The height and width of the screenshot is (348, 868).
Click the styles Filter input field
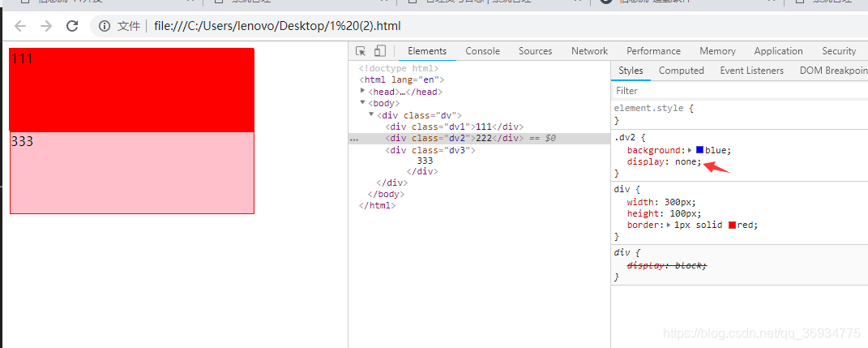pos(740,90)
